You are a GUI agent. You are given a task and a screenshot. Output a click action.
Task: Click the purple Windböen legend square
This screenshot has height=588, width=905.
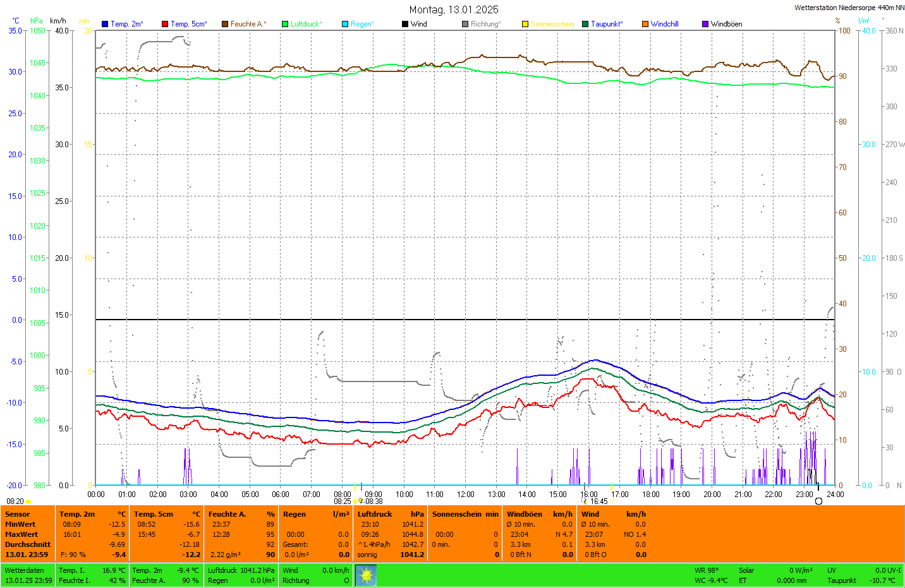[705, 24]
